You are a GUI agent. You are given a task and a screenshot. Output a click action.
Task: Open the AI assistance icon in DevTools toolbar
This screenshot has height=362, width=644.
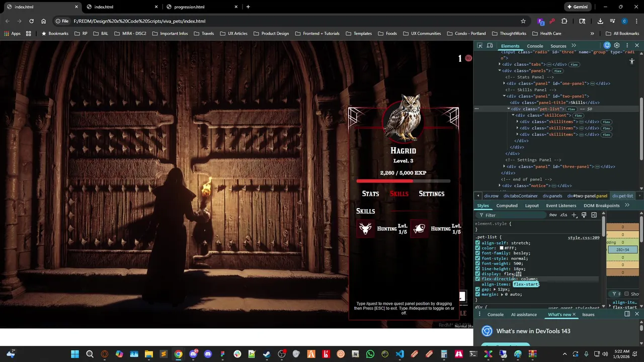click(x=607, y=45)
